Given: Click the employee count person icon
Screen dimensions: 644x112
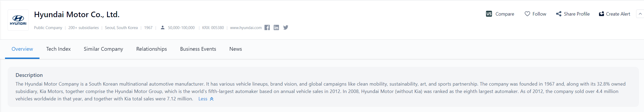Looking at the screenshot, I should [x=163, y=27].
